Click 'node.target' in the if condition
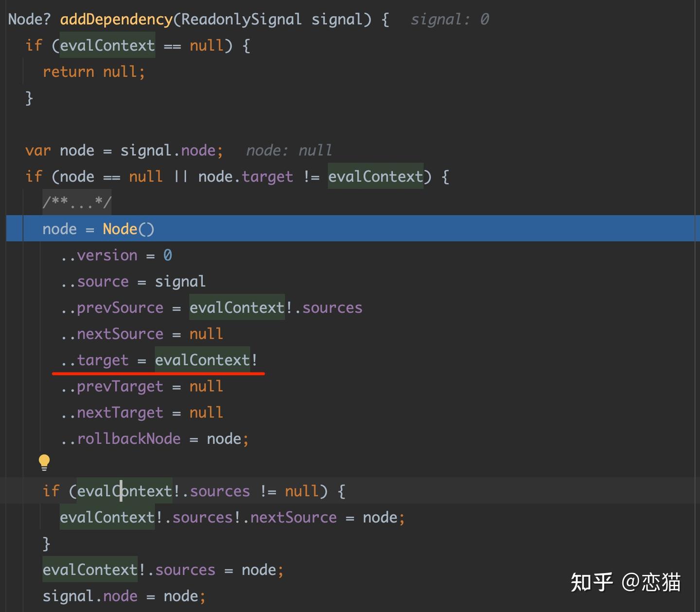700x612 pixels. 245,177
